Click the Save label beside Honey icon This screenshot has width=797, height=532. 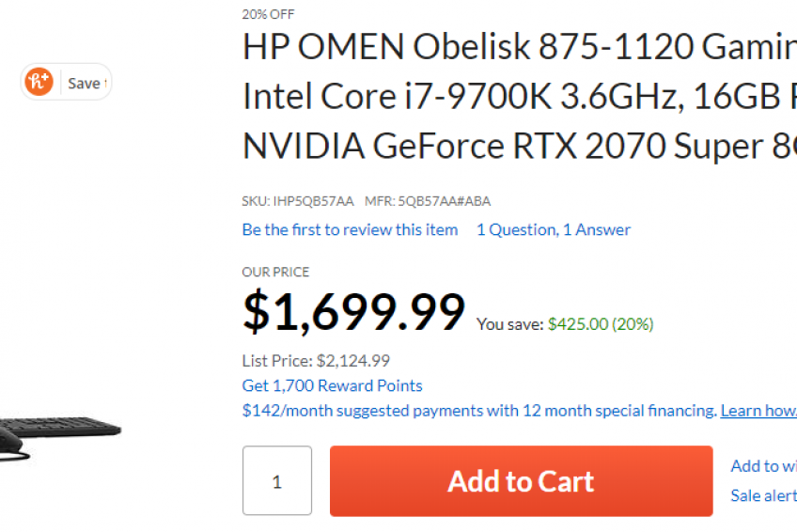coord(85,84)
